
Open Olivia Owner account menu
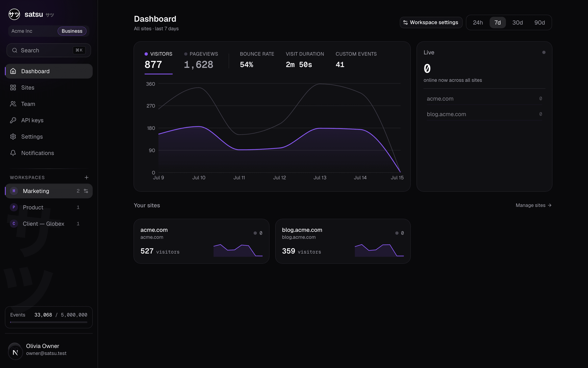[49, 350]
